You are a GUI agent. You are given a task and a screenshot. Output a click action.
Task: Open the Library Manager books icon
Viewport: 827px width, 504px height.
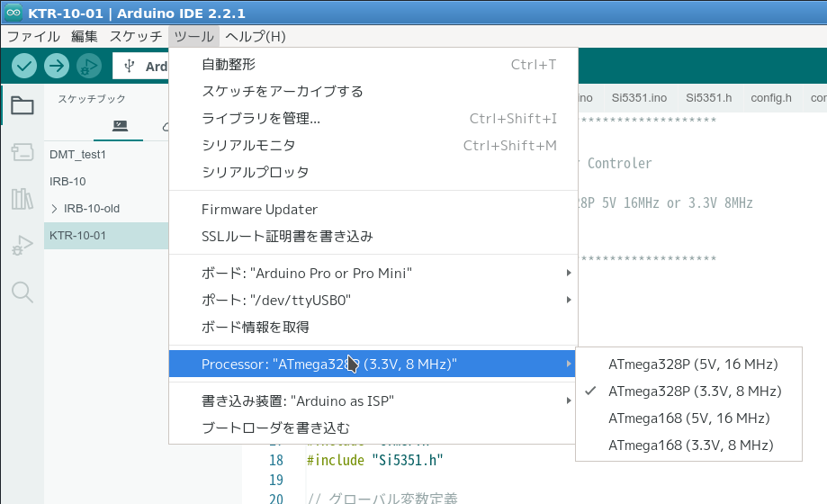[22, 199]
